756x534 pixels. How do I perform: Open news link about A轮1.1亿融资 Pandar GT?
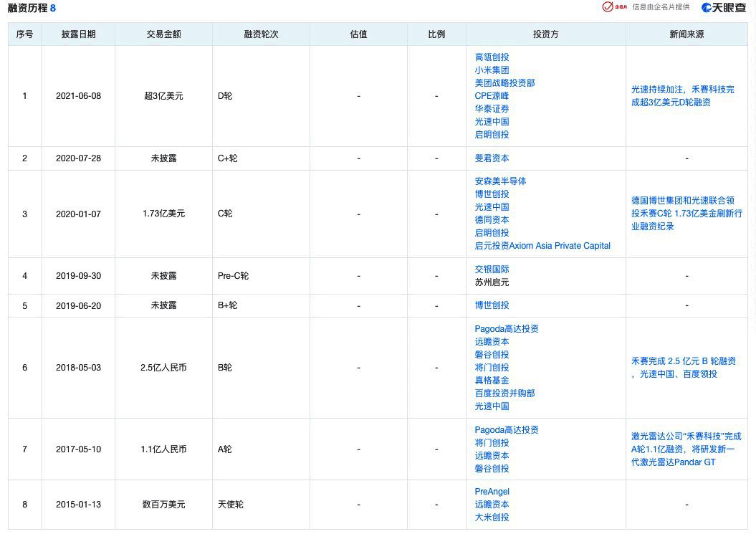click(686, 449)
